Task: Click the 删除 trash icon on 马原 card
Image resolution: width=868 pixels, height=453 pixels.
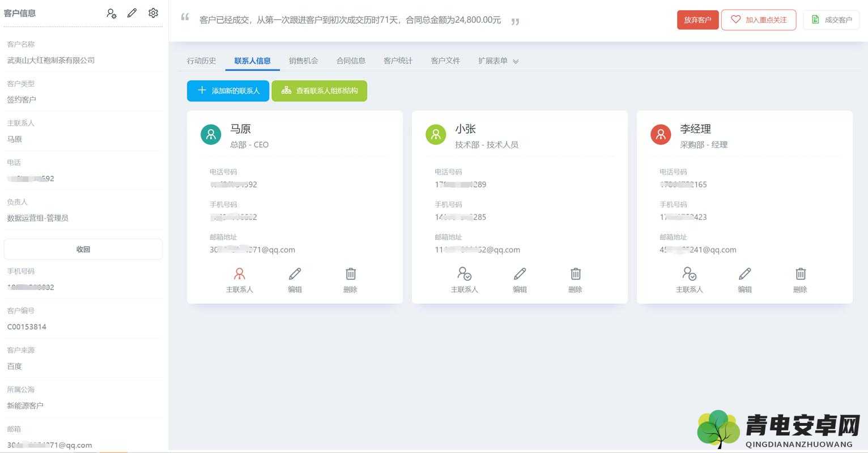Action: pyautogui.click(x=351, y=274)
